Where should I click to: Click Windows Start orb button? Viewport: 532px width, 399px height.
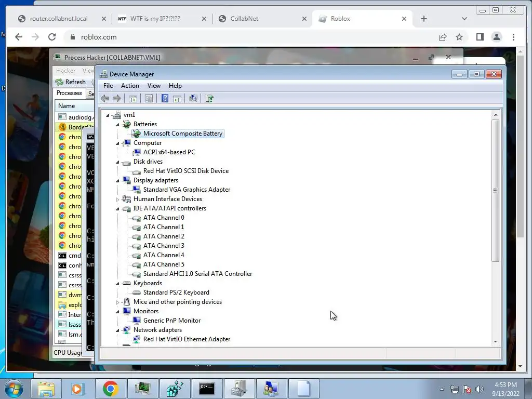14,389
